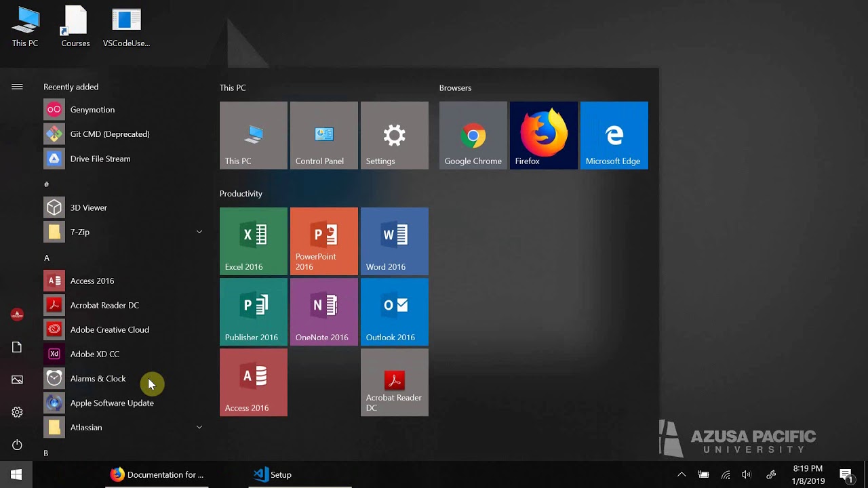Select the VSCodeUse... desktop file
Viewport: 868px width, 488px height.
[126, 27]
